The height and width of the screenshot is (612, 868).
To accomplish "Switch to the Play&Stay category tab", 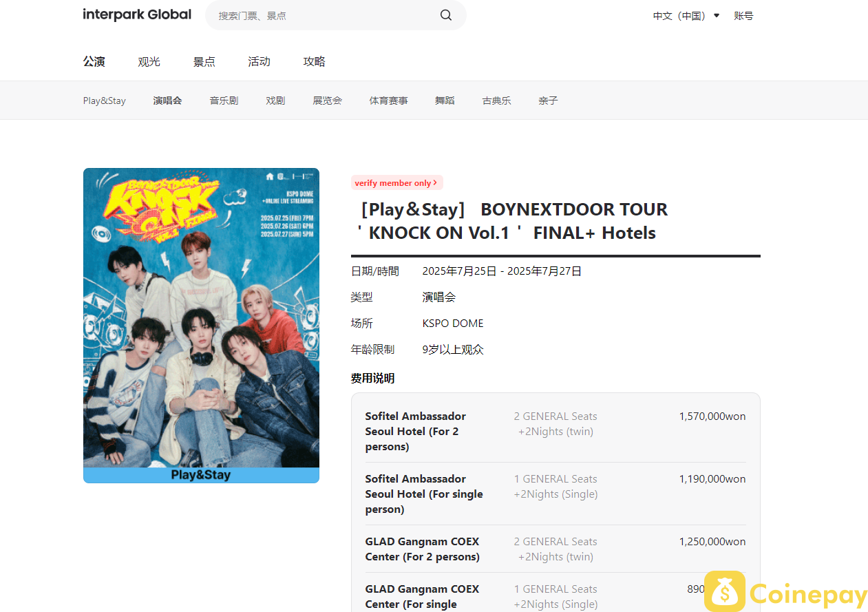I will click(105, 101).
